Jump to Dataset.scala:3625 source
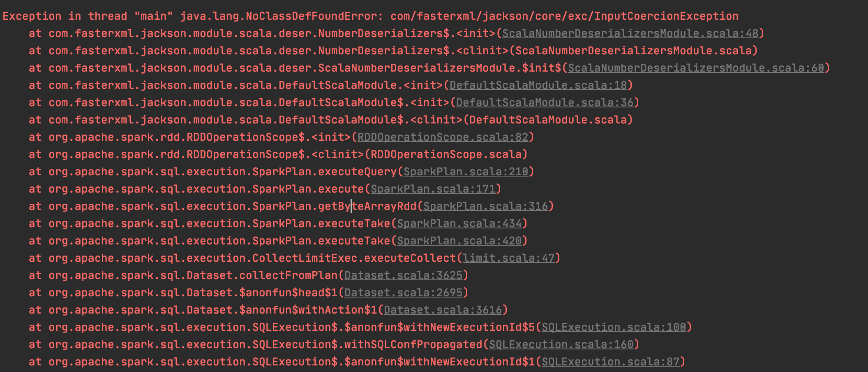 point(403,275)
